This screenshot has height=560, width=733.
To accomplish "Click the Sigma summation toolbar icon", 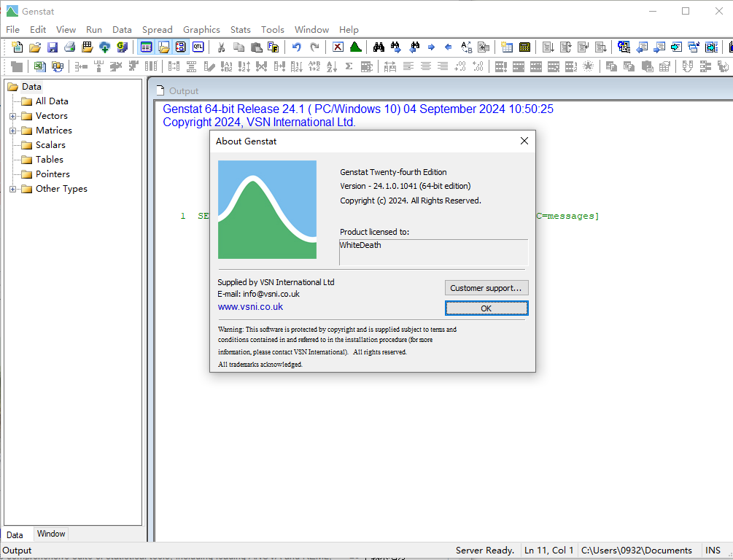I will point(349,67).
